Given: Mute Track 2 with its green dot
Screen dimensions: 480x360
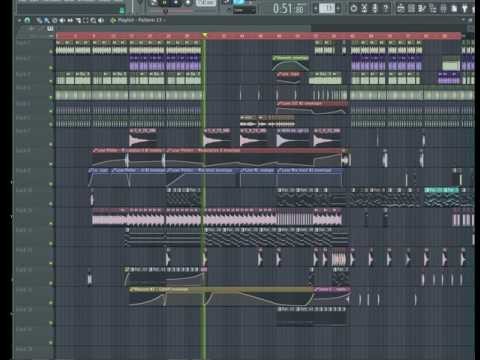Looking at the screenshot, I should pyautogui.click(x=51, y=68).
